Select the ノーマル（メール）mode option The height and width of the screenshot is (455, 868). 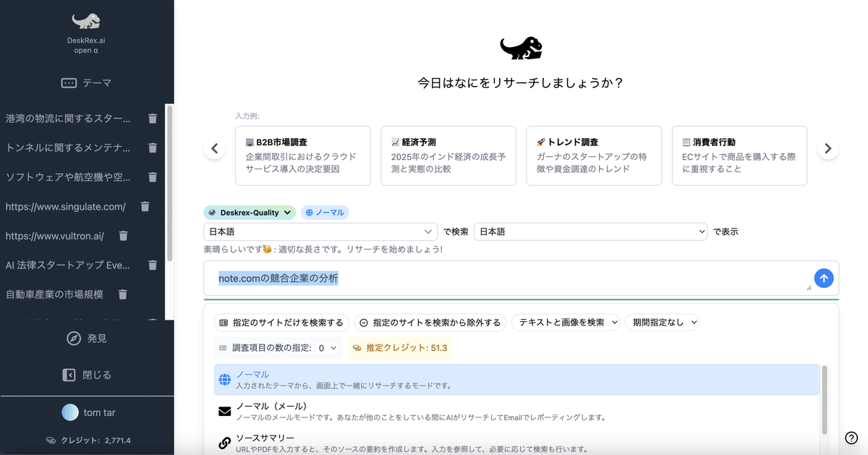point(517,411)
